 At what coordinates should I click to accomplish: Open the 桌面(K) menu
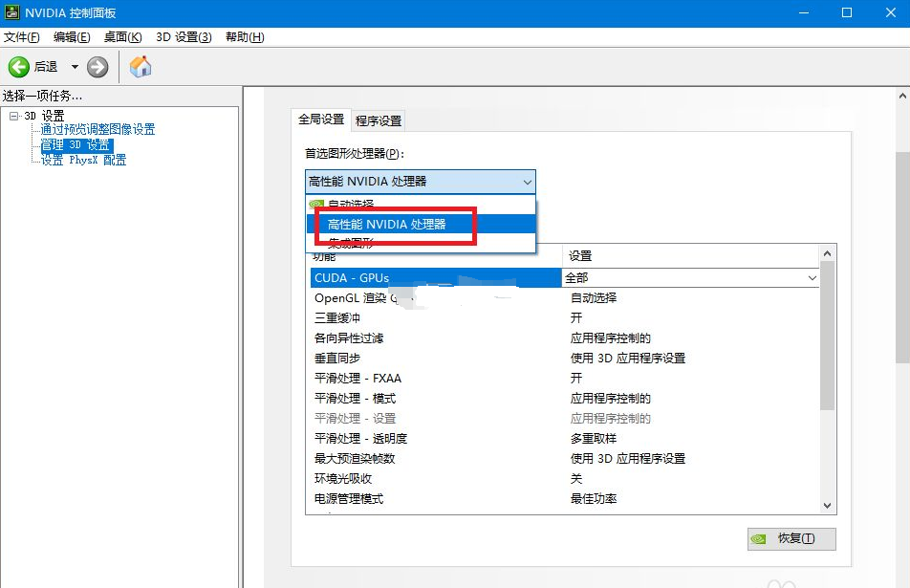click(122, 37)
